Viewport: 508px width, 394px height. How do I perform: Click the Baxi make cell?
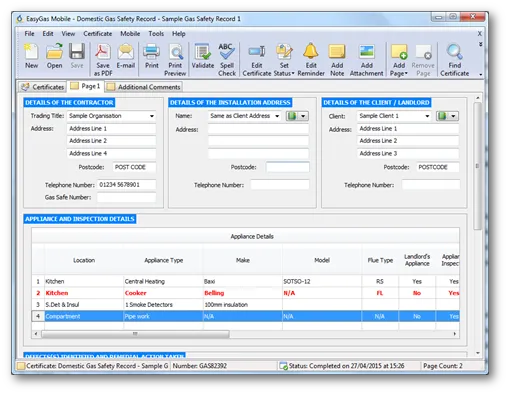pos(243,281)
